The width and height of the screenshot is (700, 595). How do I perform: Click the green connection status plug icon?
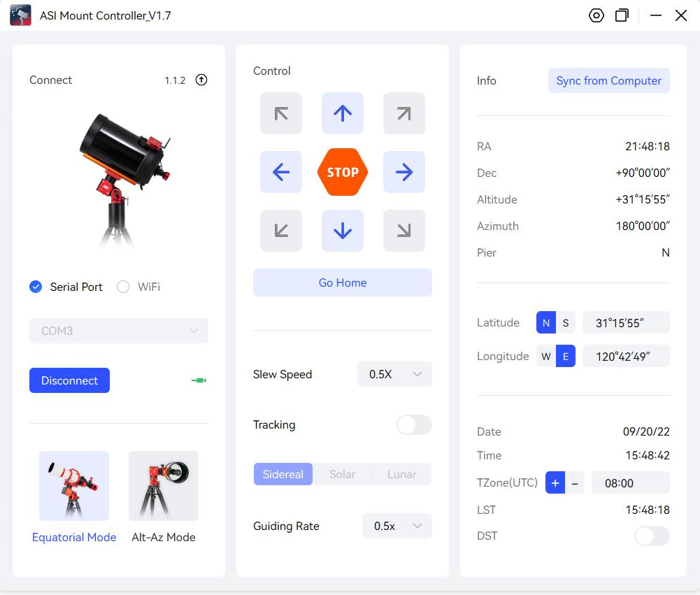(x=199, y=380)
